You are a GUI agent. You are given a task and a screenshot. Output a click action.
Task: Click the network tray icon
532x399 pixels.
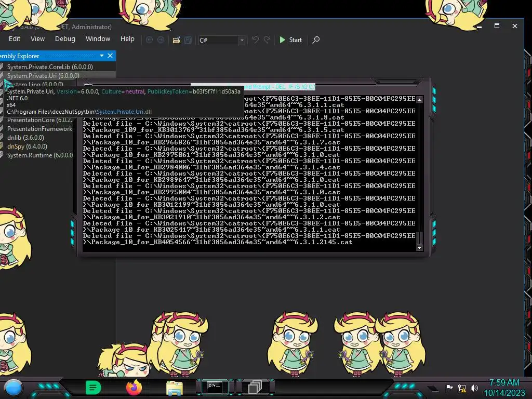tap(462, 388)
